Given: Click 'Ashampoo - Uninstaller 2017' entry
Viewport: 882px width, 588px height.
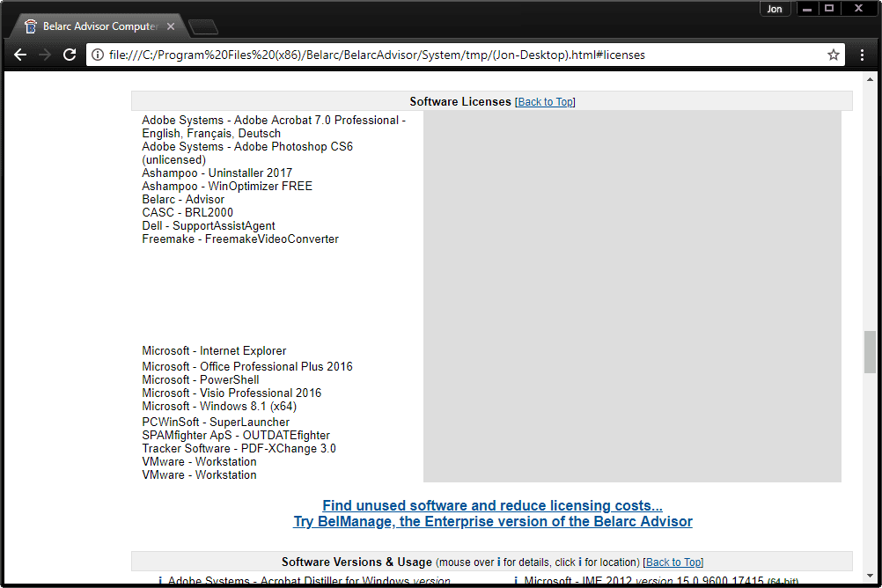Looking at the screenshot, I should pyautogui.click(x=217, y=173).
